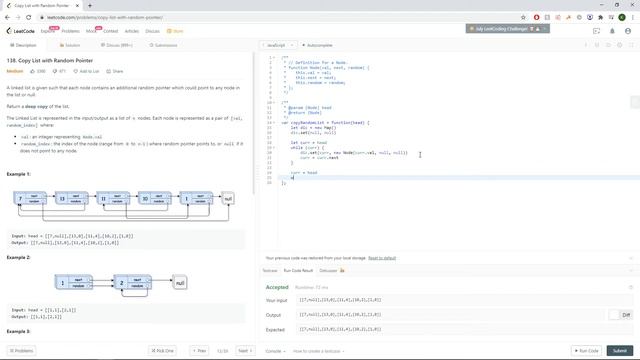Open the playground icon in header
640x360 pixels.
tap(596, 31)
